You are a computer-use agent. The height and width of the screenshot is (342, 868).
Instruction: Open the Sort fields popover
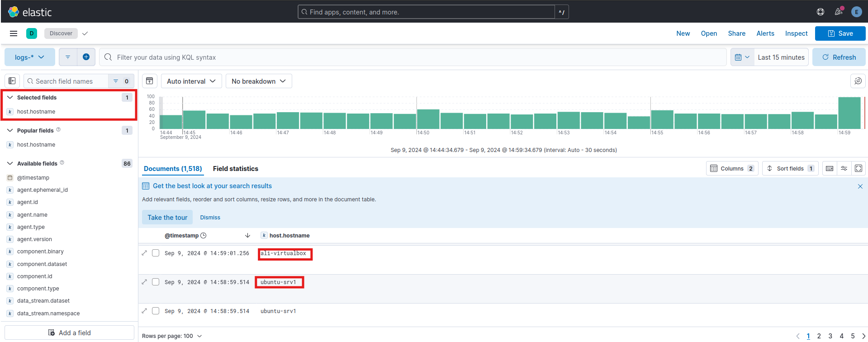[790, 168]
